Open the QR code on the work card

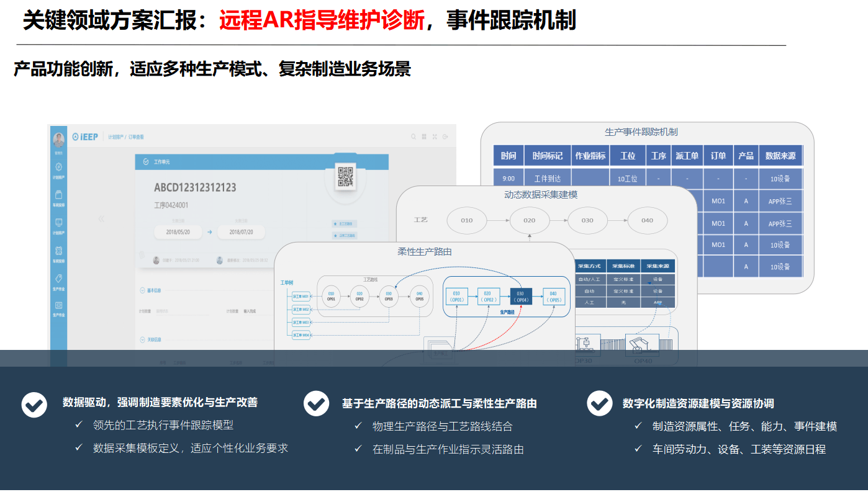345,176
